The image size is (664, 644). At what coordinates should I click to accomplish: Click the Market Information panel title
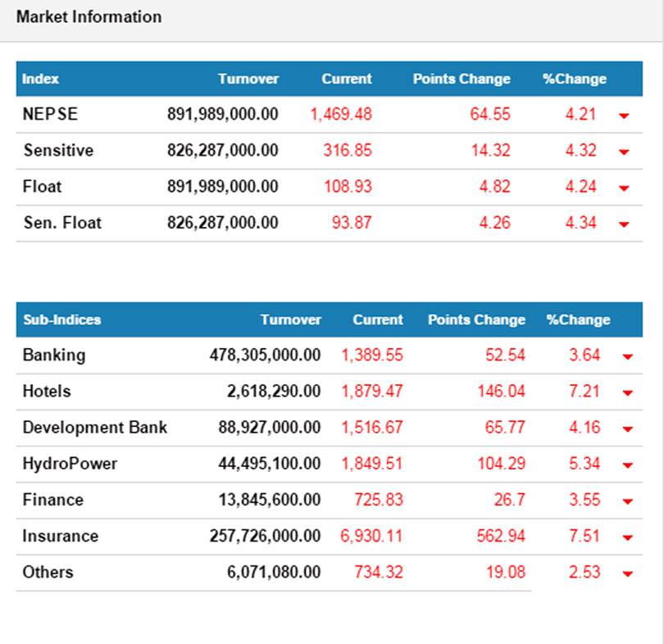tap(89, 17)
